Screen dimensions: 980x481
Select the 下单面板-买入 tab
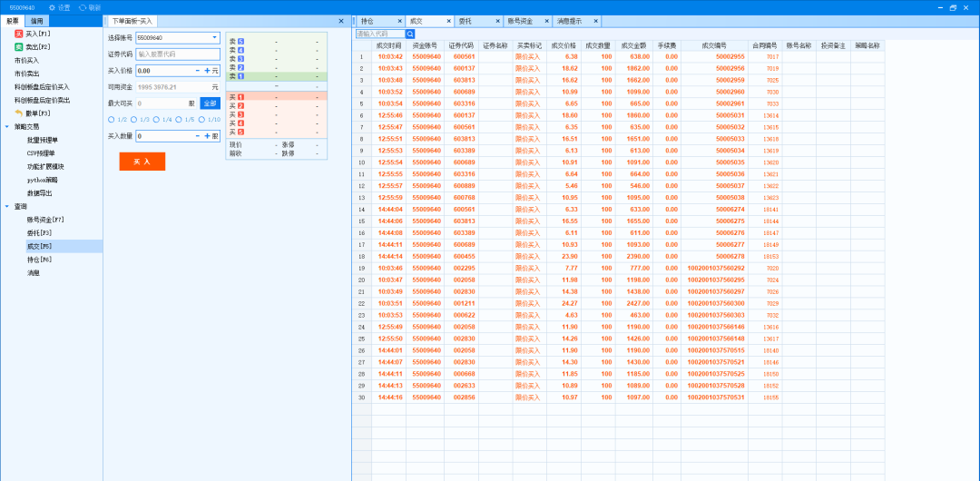132,21
